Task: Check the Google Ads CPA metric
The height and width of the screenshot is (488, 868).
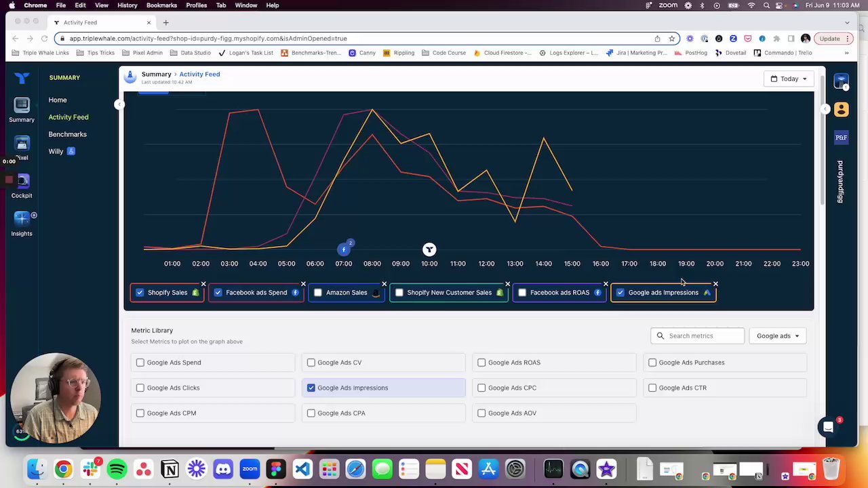Action: [311, 413]
